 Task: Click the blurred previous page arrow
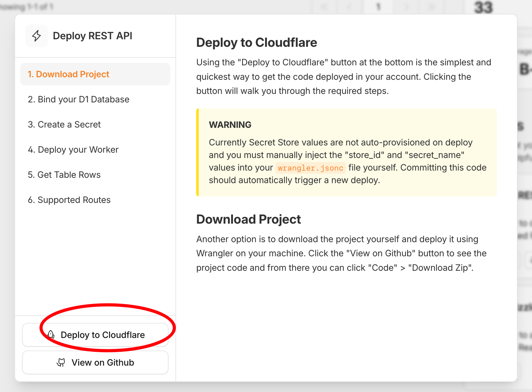tap(350, 7)
